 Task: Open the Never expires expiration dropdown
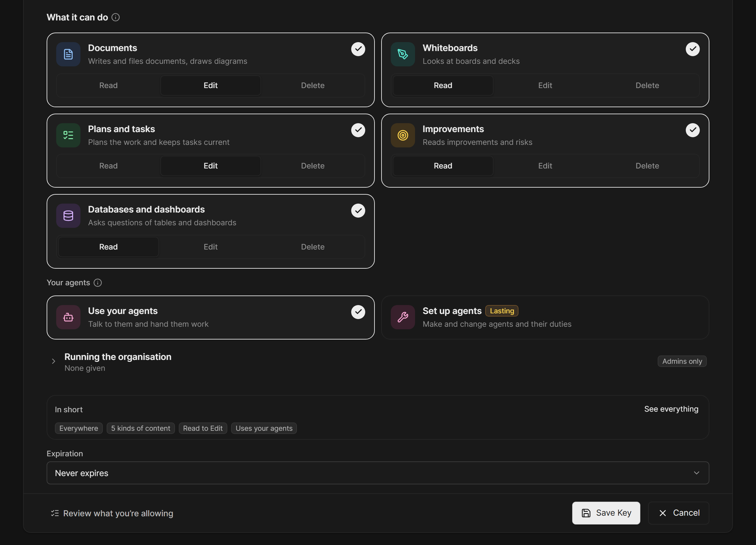(378, 473)
